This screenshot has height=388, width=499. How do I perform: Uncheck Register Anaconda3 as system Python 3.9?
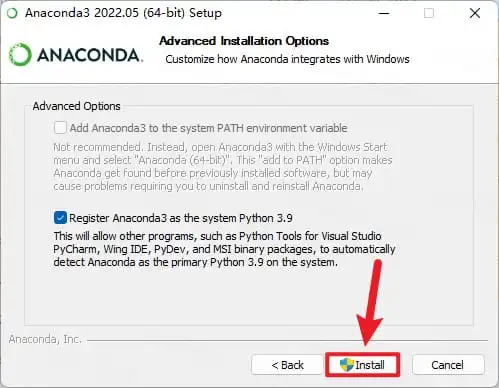pyautogui.click(x=60, y=218)
